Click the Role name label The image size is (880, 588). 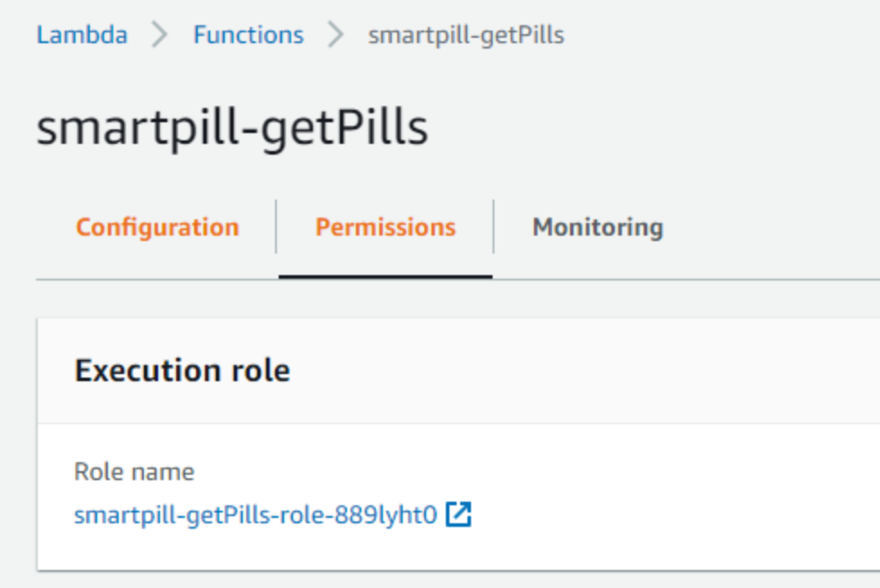[x=133, y=470]
